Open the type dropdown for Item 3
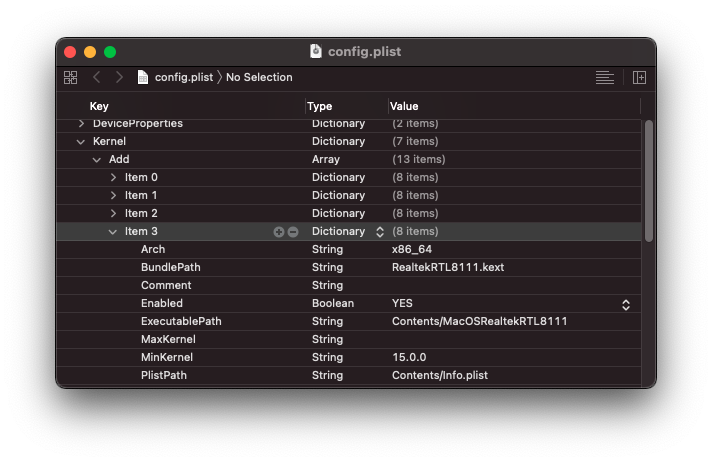712x462 pixels. 379,232
